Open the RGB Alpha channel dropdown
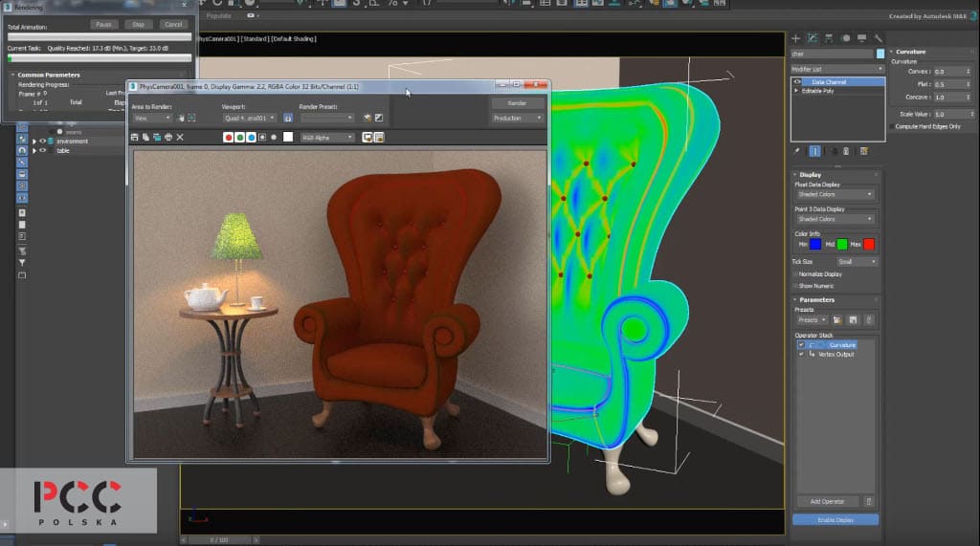 coord(327,138)
